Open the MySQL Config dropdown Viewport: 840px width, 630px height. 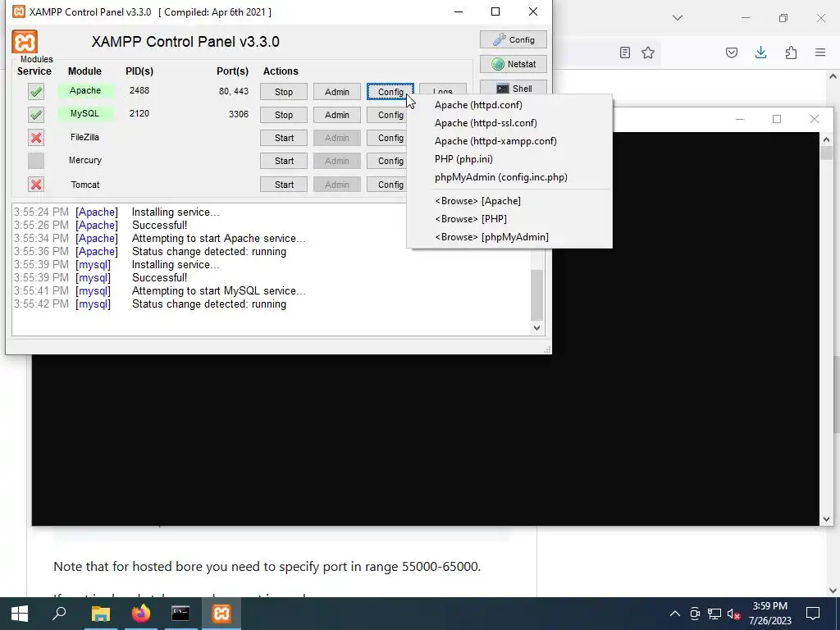coord(387,115)
